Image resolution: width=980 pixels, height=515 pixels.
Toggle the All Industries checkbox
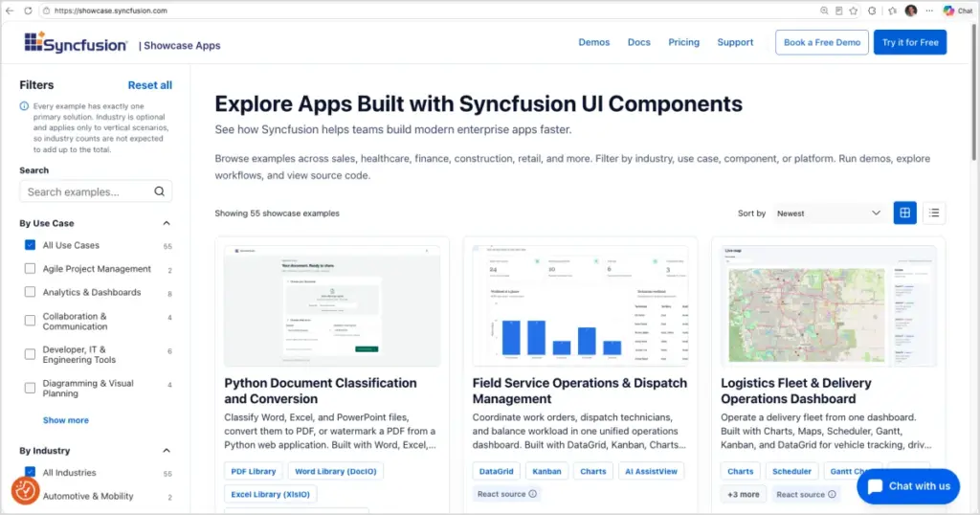click(x=30, y=472)
